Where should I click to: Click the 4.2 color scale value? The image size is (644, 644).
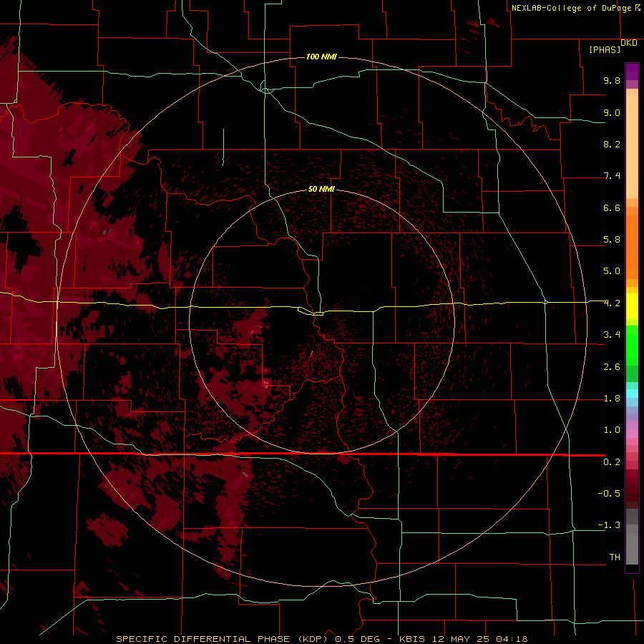[612, 303]
